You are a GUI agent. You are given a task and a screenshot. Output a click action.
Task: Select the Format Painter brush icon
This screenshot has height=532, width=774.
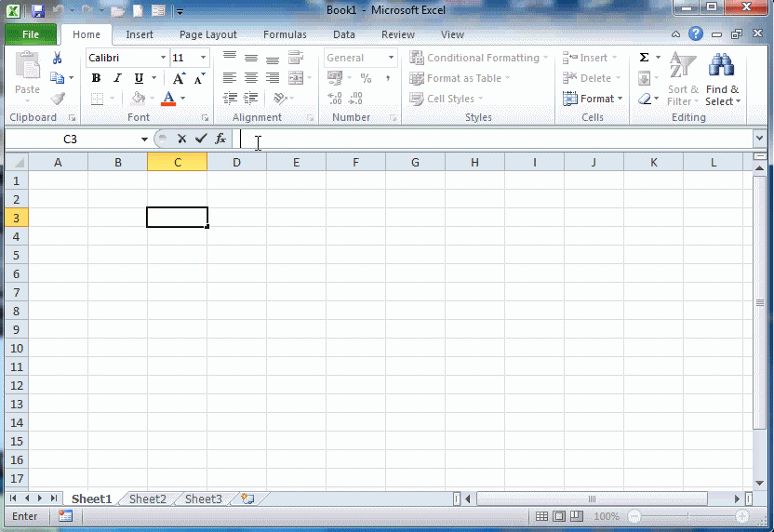point(58,99)
